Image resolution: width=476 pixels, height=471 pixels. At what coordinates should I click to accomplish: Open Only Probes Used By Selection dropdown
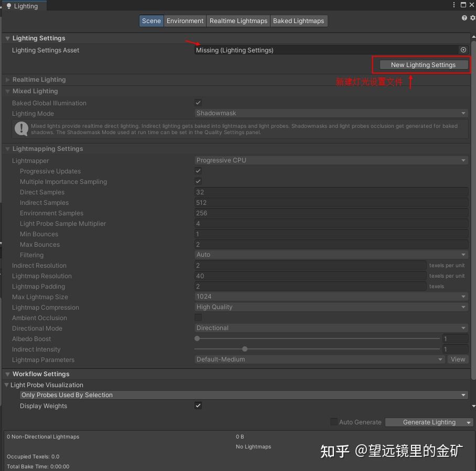tap(244, 395)
